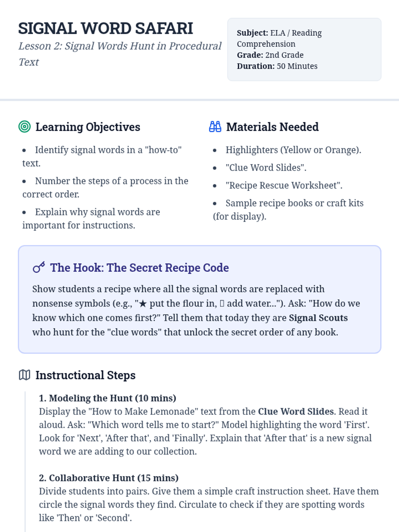
Task: Click the blue binoculars icon beside Materials Needed
Action: tap(215, 127)
